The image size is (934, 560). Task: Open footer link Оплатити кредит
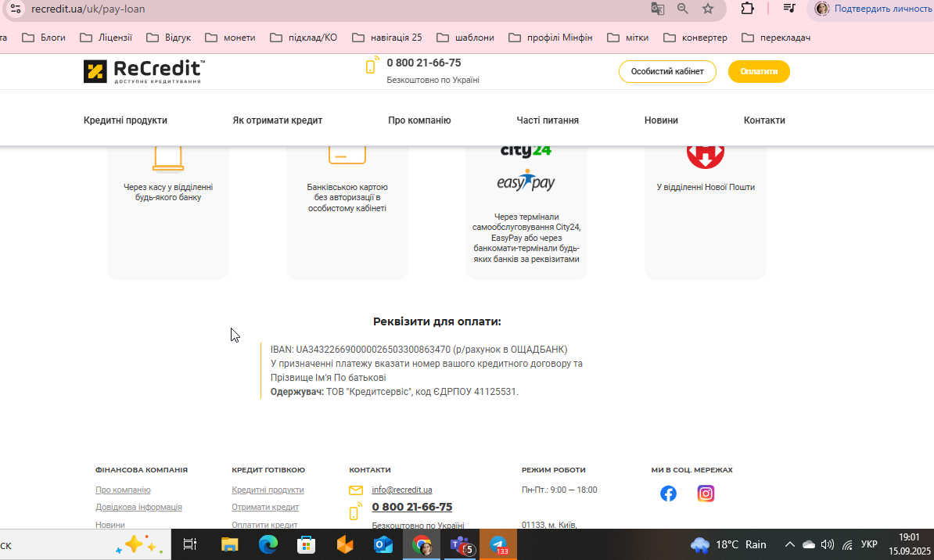point(264,525)
